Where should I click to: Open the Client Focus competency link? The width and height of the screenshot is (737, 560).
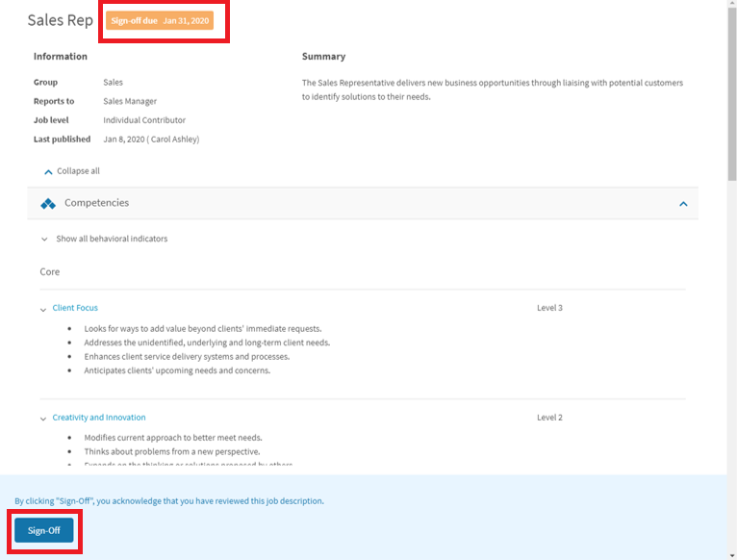click(75, 308)
